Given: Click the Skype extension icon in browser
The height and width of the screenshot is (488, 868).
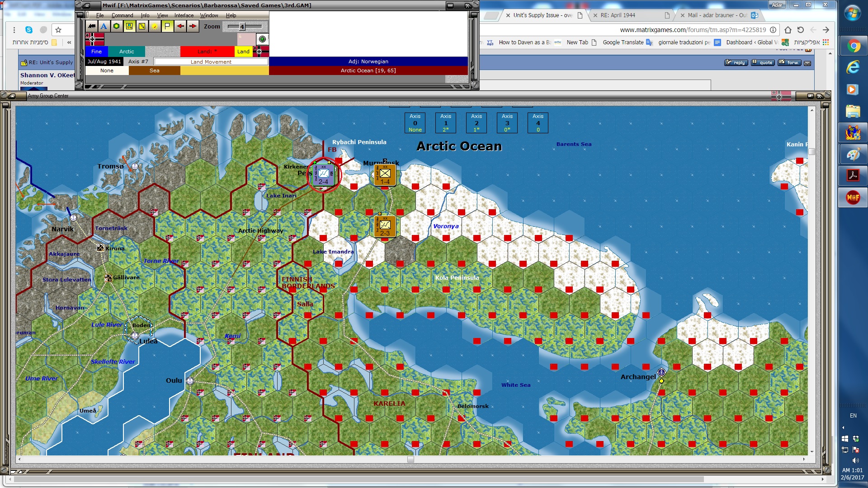Looking at the screenshot, I should pyautogui.click(x=29, y=30).
